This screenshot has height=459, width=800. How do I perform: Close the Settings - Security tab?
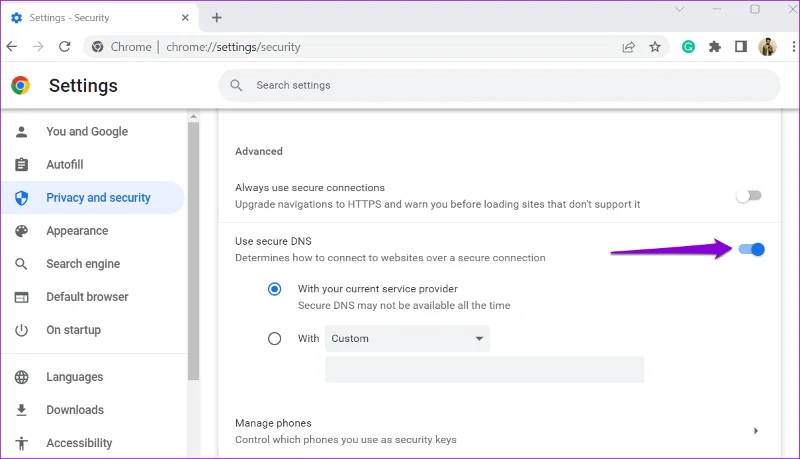185,17
